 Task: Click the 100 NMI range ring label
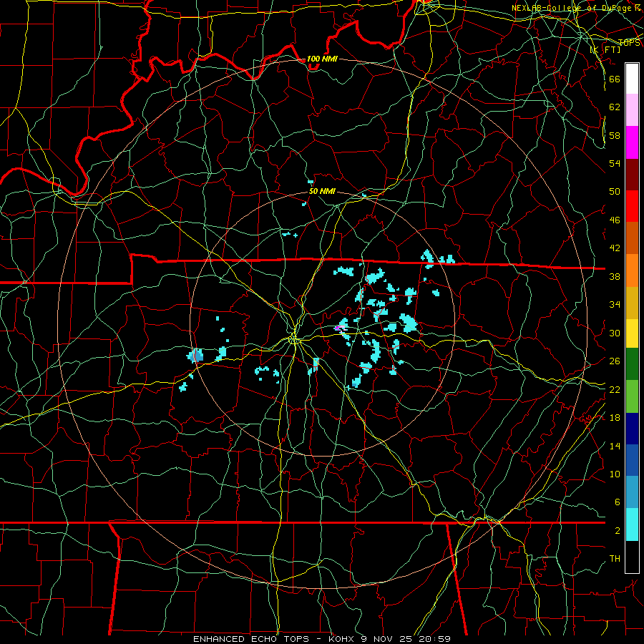(x=322, y=59)
